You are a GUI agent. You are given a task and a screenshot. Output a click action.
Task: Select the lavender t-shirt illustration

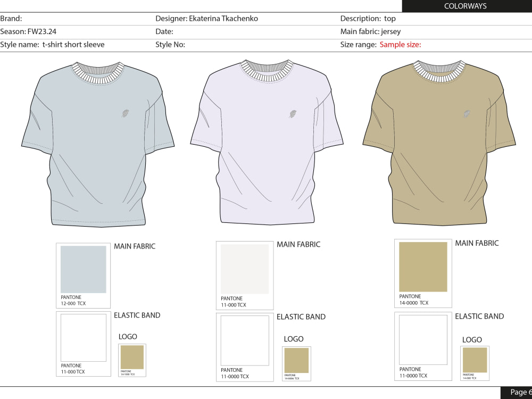tap(267, 143)
